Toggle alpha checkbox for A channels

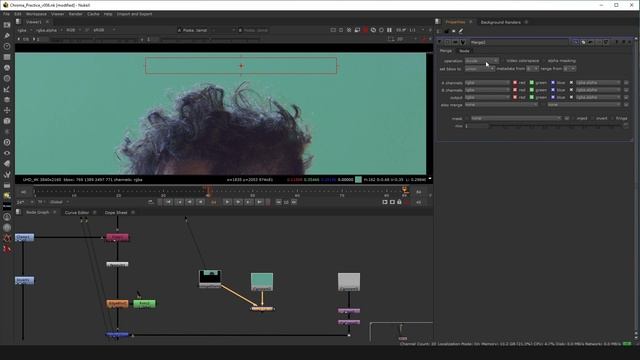tap(571, 83)
